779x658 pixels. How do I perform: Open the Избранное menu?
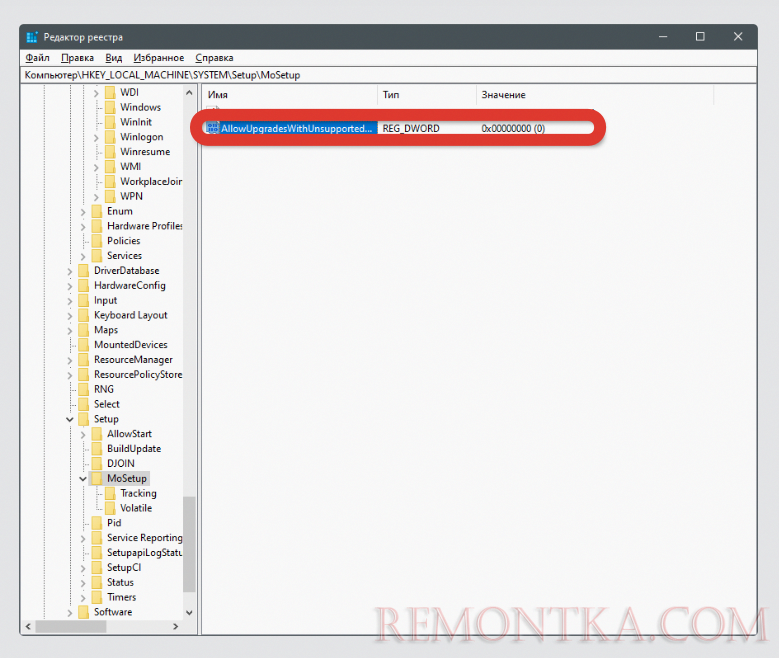(x=158, y=58)
